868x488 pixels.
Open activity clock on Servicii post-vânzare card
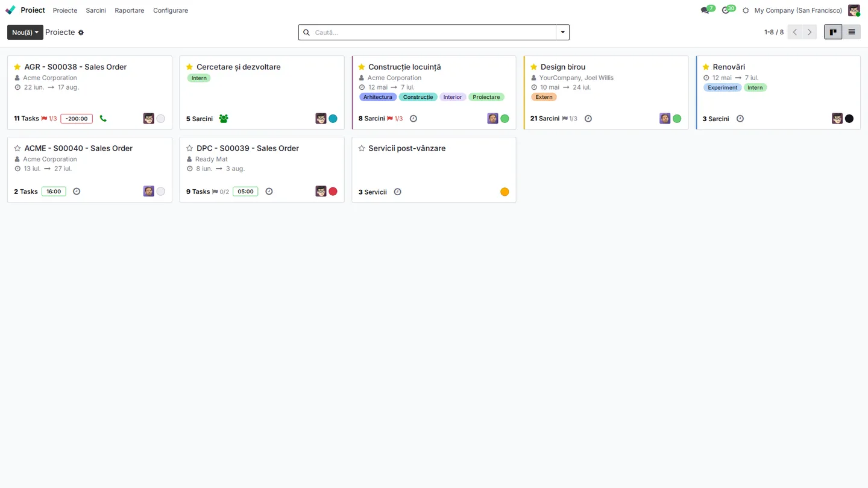(x=397, y=192)
